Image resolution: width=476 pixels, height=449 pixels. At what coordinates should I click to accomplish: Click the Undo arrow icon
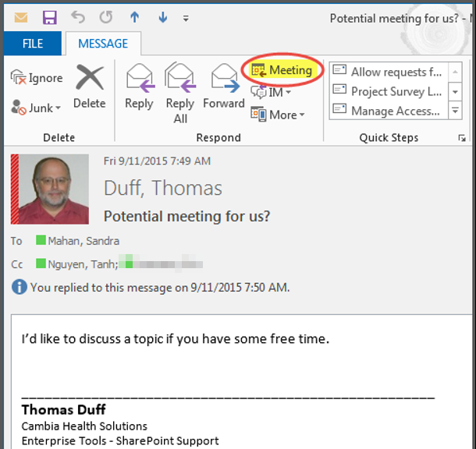tap(78, 17)
